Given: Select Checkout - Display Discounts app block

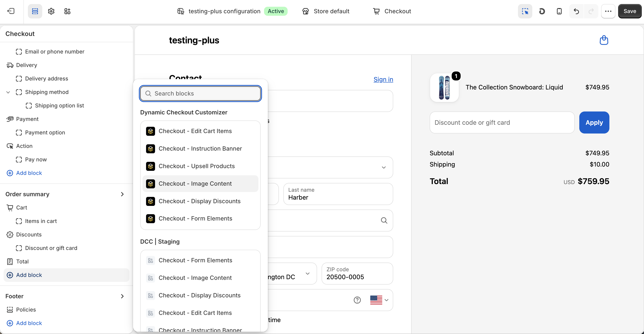Looking at the screenshot, I should (x=200, y=201).
